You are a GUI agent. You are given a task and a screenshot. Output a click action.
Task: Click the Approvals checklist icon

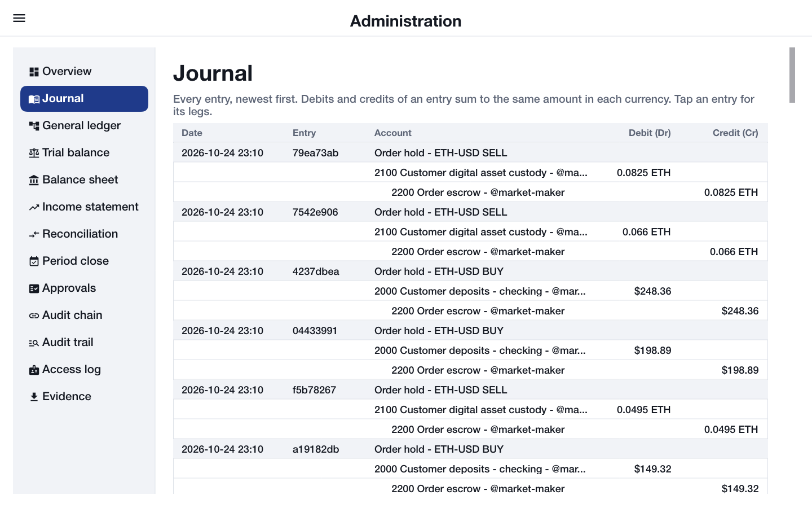pyautogui.click(x=34, y=288)
